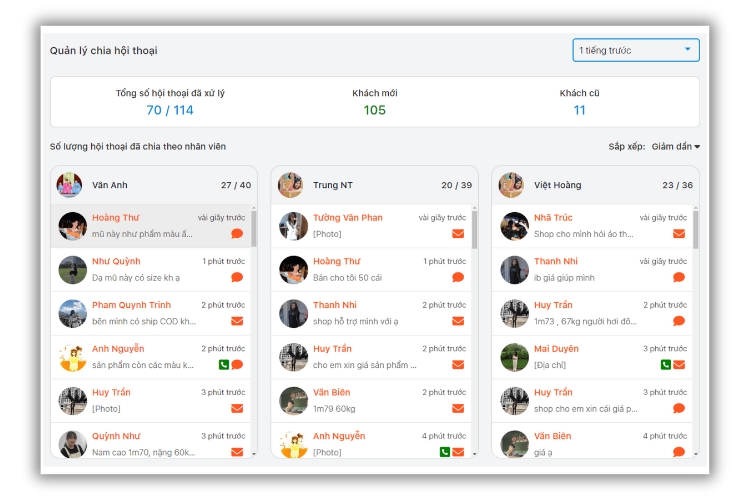This screenshot has height=500, width=750.
Task: Click the scrollbar thumb in Trung NT's list
Action: [474, 227]
